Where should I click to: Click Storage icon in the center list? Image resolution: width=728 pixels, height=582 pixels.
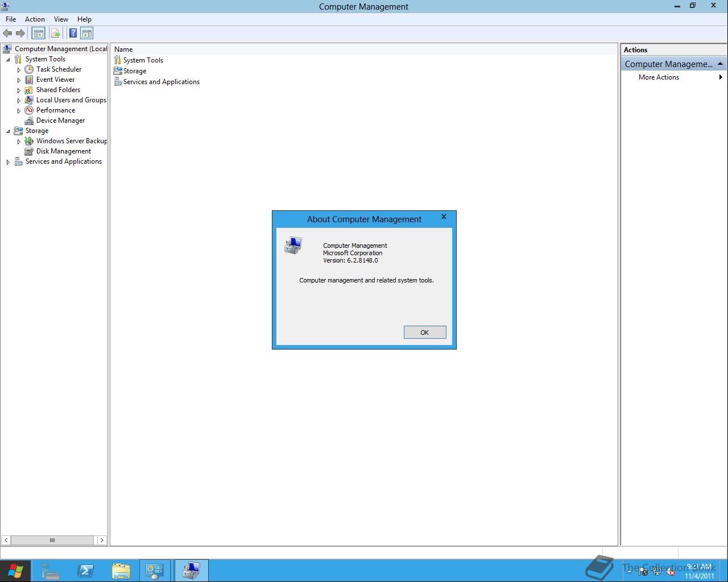pos(118,71)
